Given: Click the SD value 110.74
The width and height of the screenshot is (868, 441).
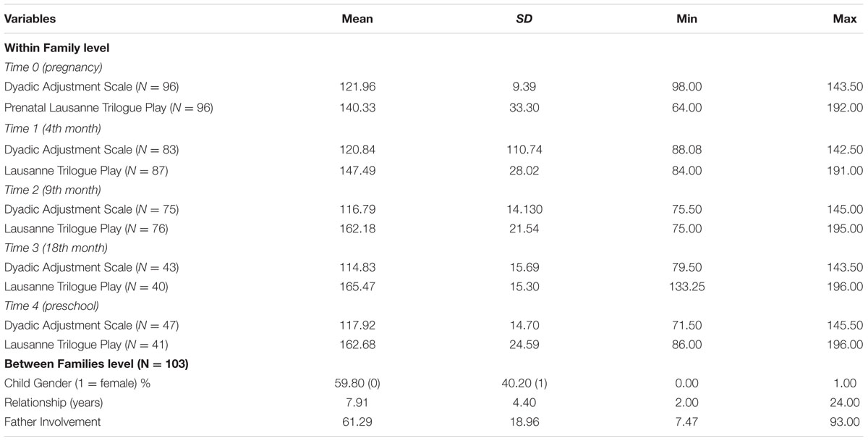Looking at the screenshot, I should tap(524, 150).
